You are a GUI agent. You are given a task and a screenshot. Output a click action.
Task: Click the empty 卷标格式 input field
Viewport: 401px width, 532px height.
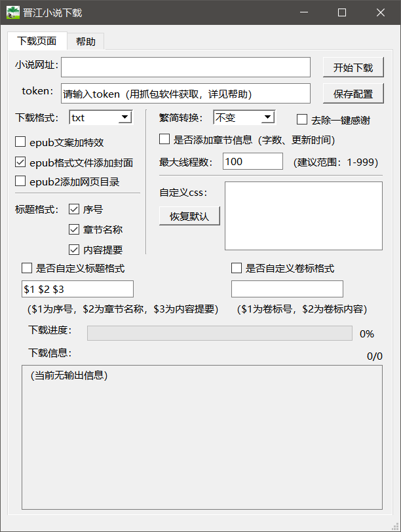[288, 289]
